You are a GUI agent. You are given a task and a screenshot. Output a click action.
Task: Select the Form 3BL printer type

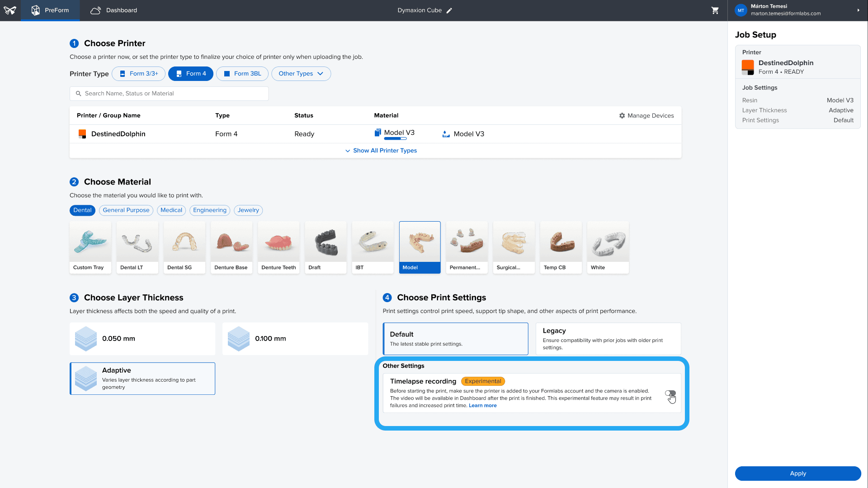point(242,74)
